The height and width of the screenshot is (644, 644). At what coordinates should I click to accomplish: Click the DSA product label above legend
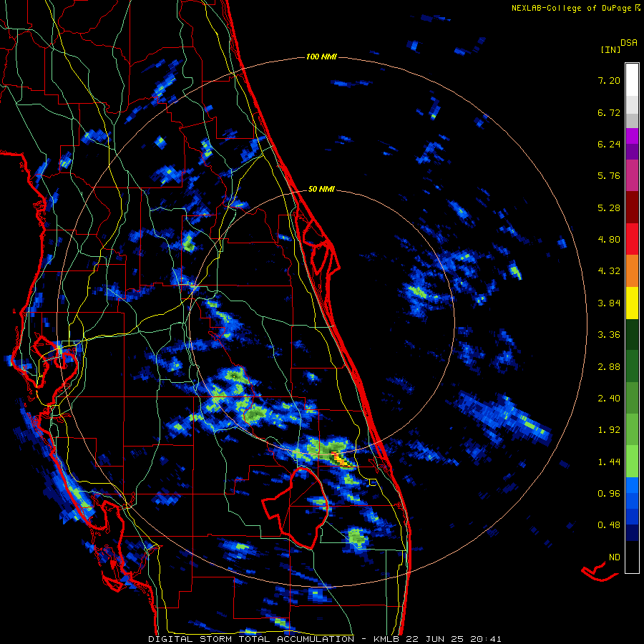point(629,43)
